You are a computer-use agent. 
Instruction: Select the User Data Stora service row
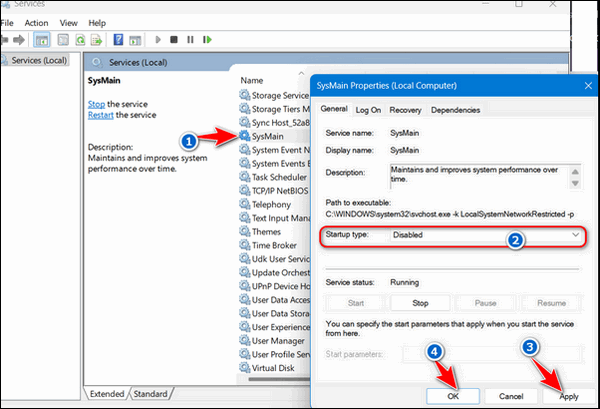(x=274, y=313)
